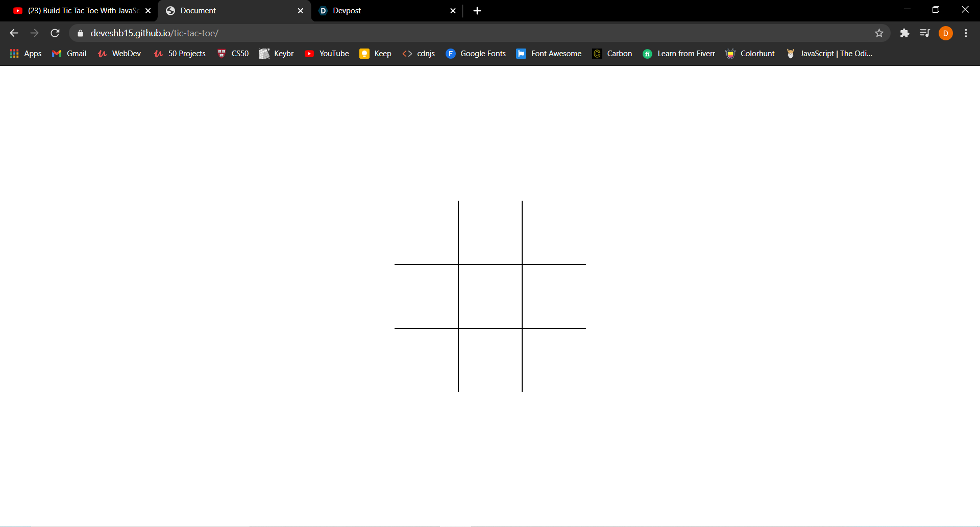Minimize the Chrome window
This screenshot has height=527, width=980.
(x=907, y=10)
